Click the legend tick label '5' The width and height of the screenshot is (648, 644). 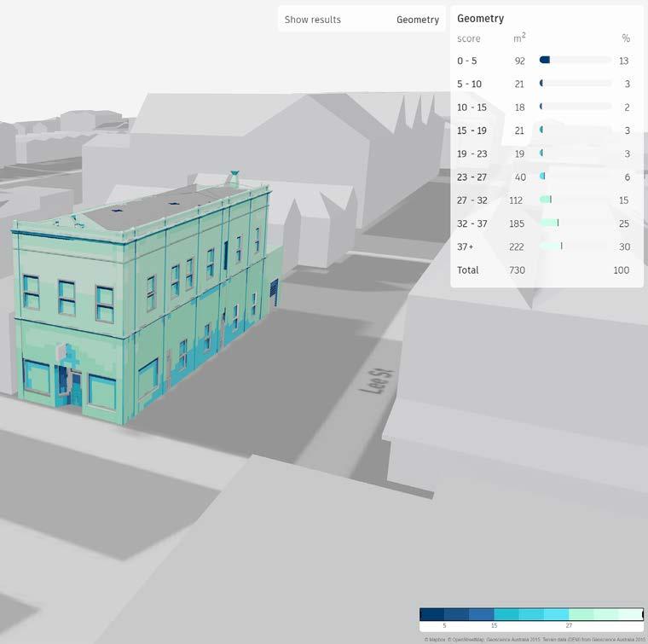[x=444, y=626]
